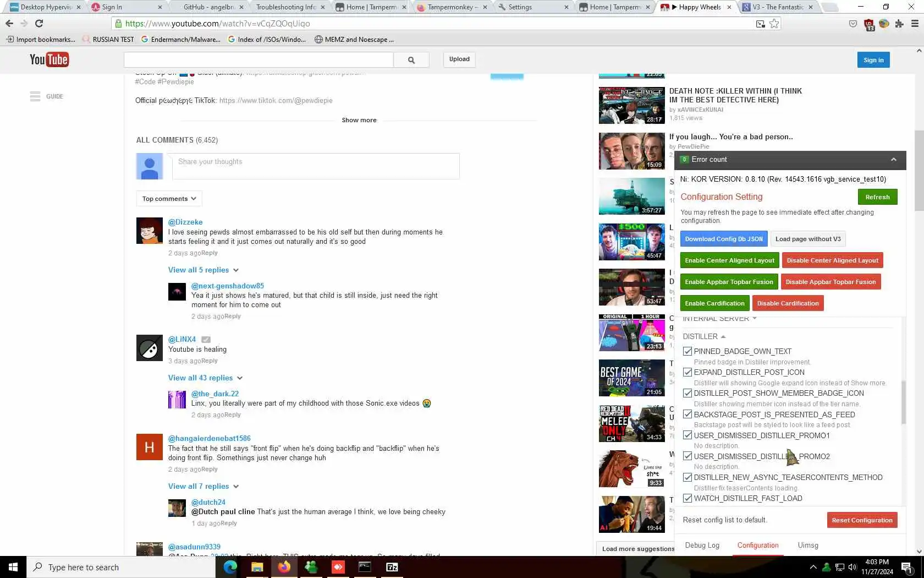Image resolution: width=924 pixels, height=578 pixels.
Task: Toggle USER_DISMISSED_DISTILLER_PROMO1 checkbox
Action: (x=687, y=435)
